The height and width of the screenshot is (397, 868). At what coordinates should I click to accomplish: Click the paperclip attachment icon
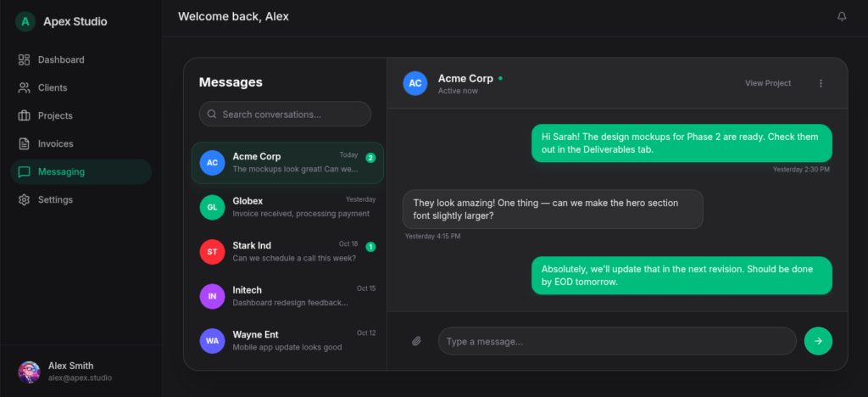click(x=417, y=341)
